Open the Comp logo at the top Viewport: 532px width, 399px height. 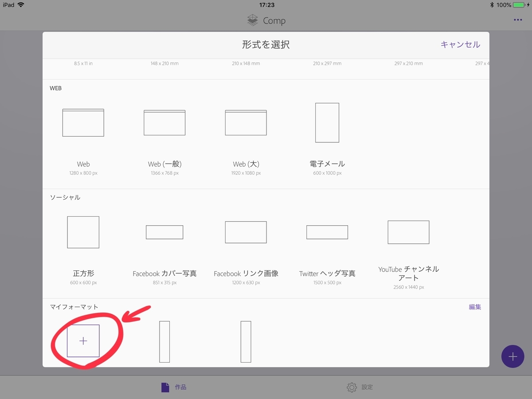266,20
